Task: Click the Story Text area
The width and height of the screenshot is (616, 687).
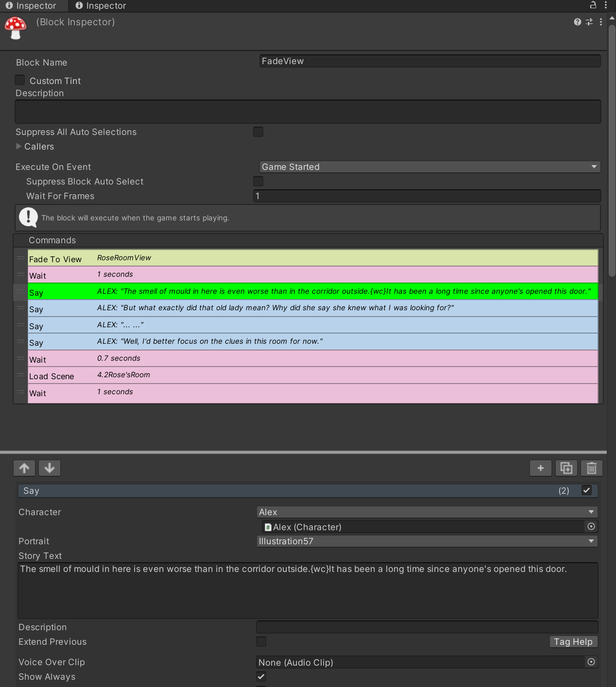Action: click(308, 590)
